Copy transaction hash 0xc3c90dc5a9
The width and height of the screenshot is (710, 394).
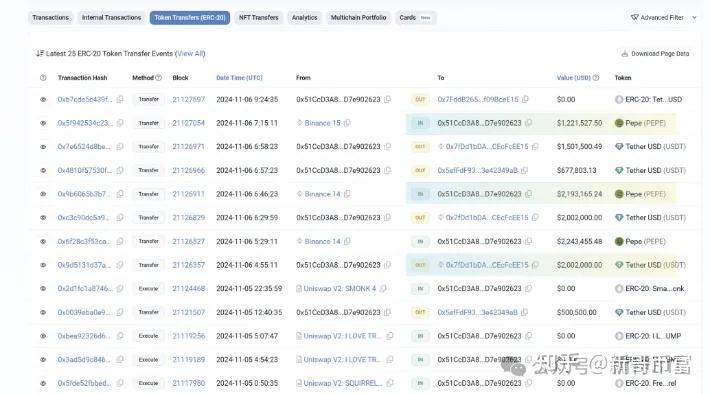[x=120, y=218]
